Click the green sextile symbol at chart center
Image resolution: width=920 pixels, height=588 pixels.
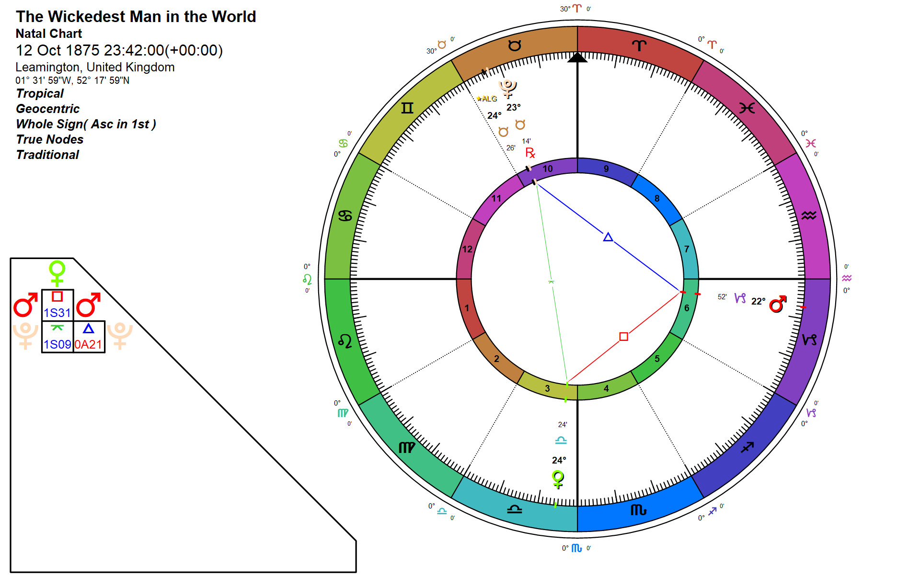551,282
